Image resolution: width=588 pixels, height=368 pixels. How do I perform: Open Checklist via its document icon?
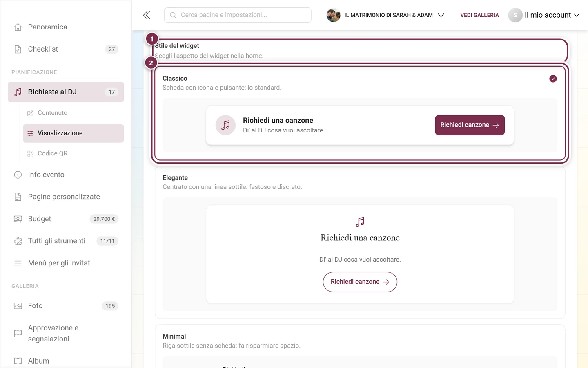(18, 49)
